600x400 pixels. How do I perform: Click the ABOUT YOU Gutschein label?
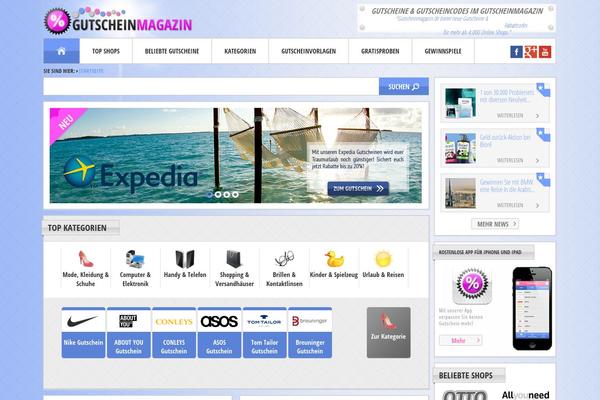[x=129, y=346]
